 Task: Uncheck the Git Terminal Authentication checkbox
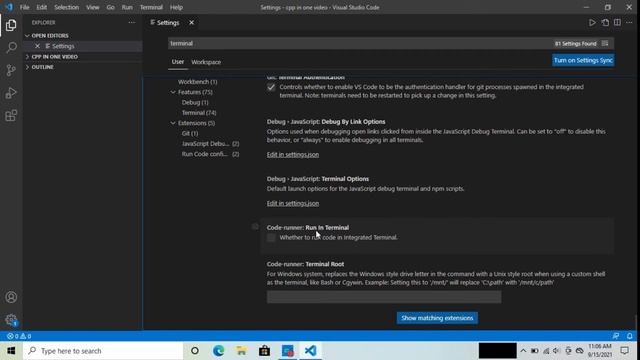pos(271,87)
